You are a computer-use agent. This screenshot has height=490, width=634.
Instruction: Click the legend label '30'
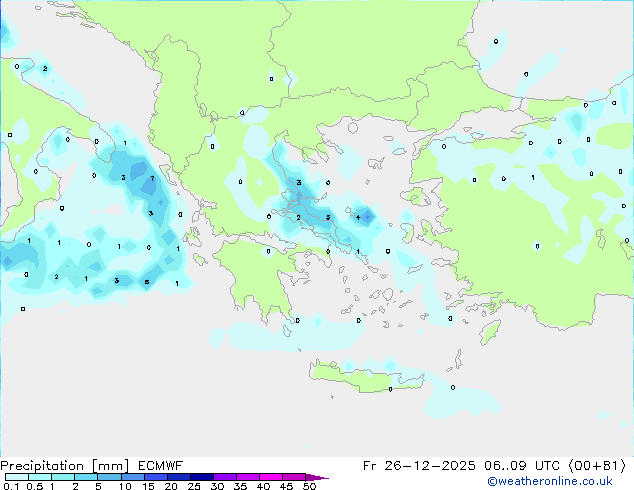(217, 486)
